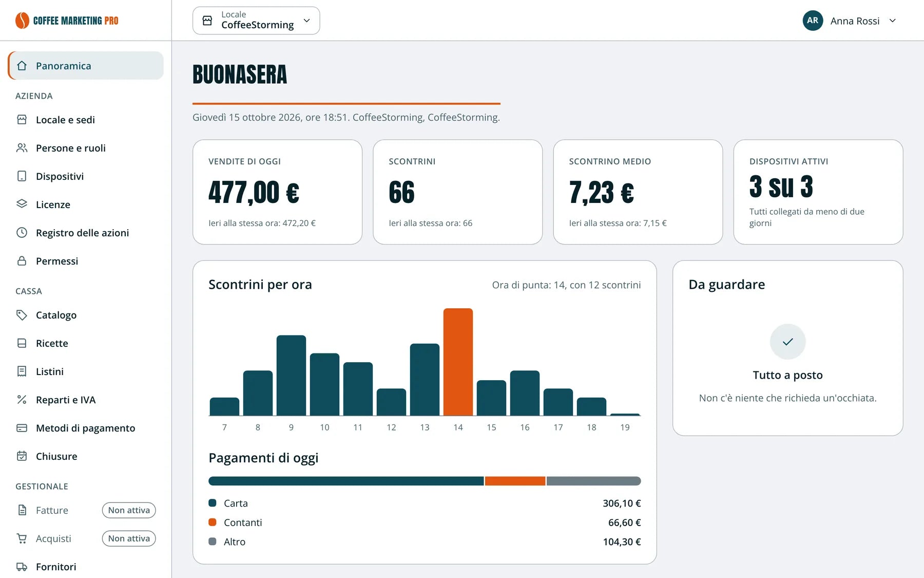This screenshot has width=924, height=578.
Task: Click the receipt icon next to Listini
Action: click(x=22, y=371)
